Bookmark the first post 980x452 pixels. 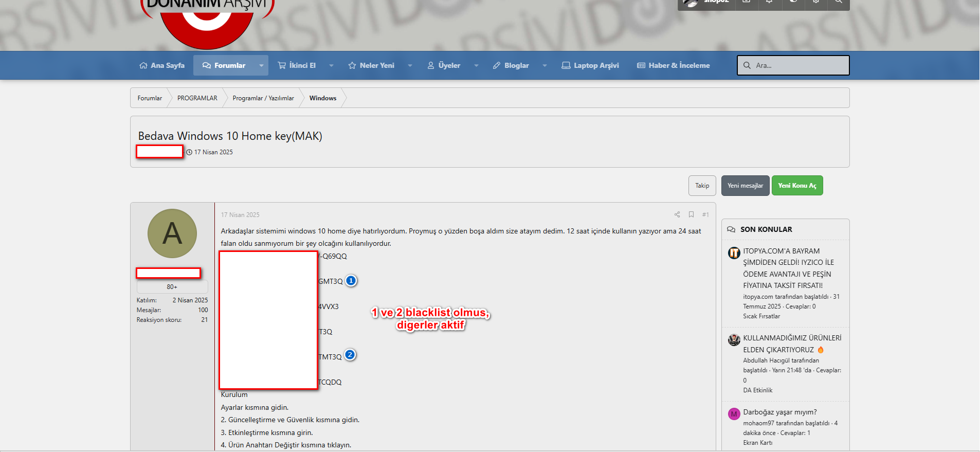[x=691, y=214]
